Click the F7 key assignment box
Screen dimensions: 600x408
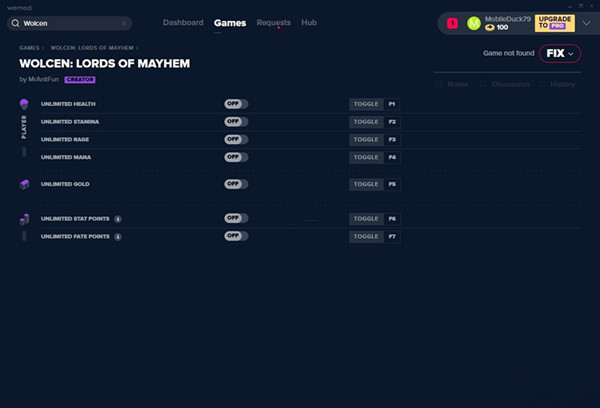392,237
